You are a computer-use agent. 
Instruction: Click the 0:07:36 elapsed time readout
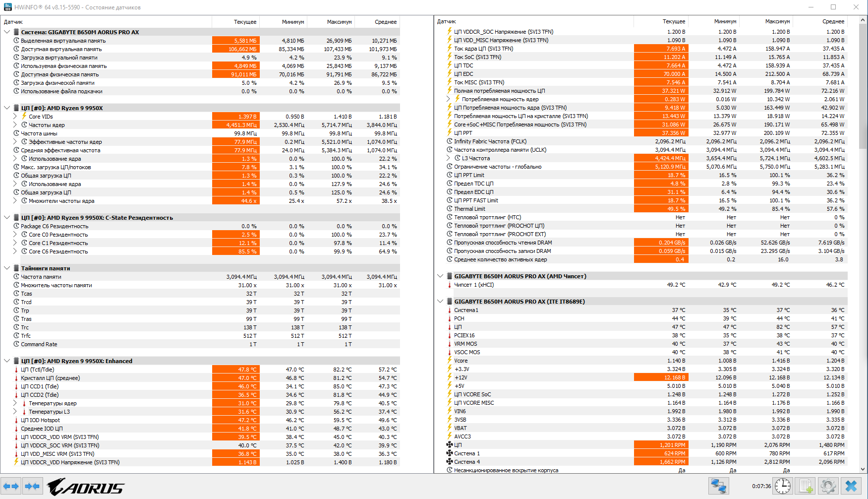[761, 486]
